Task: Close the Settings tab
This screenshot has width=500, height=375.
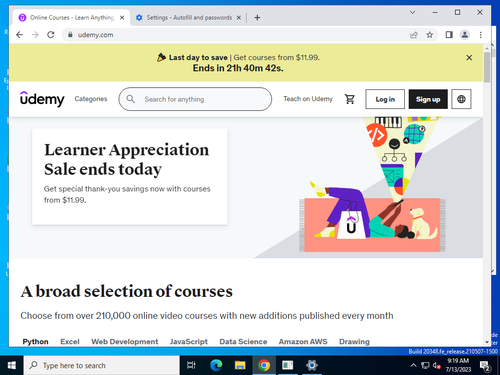Action: coord(239,18)
